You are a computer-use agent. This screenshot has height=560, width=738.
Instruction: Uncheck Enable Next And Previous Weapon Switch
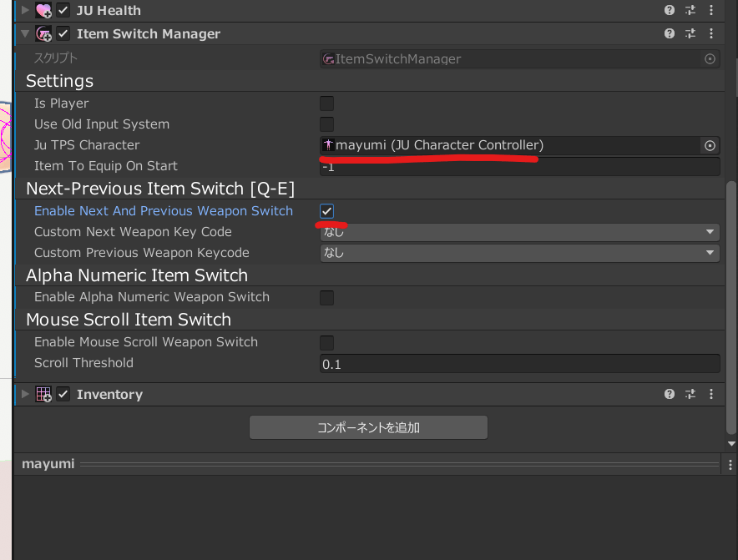pos(327,211)
